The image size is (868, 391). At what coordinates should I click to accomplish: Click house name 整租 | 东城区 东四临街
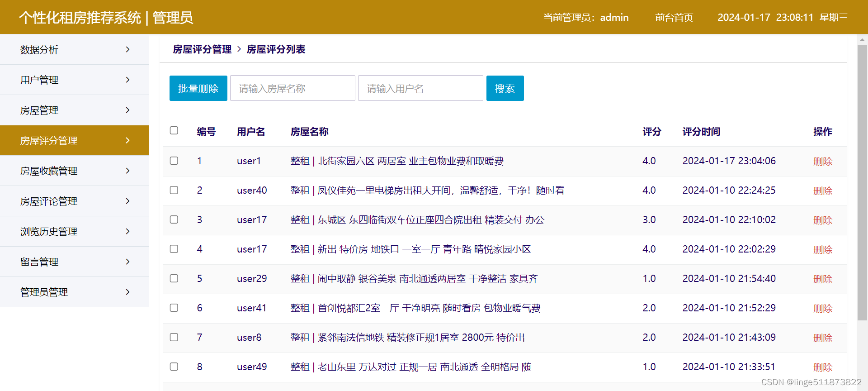point(417,220)
